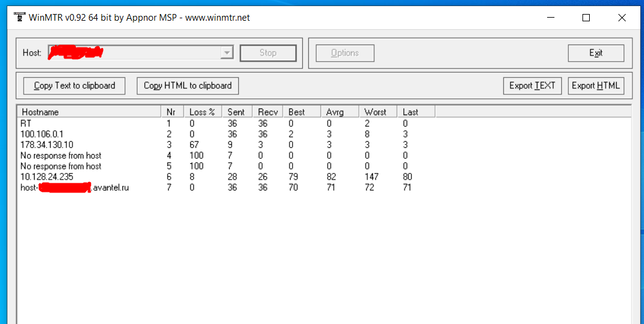Click the Recv column header
This screenshot has height=324, width=644.
coord(268,112)
